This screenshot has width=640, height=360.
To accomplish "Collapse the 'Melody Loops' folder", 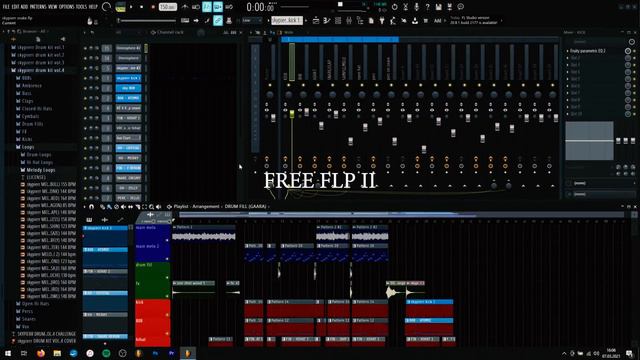I will tap(38, 170).
